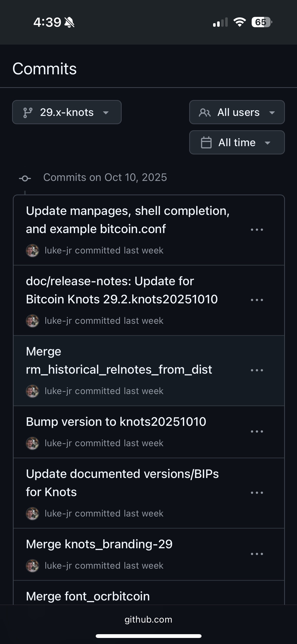Tap luke-jr avatar on 'Bump version' commit
297x644 pixels.
32,443
